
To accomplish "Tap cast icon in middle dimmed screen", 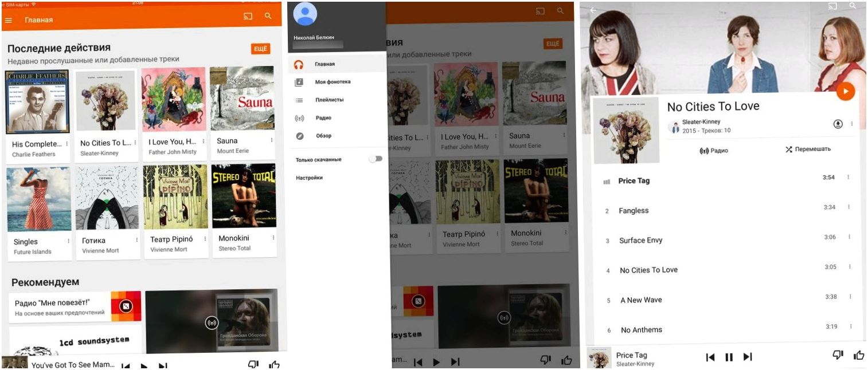I will [540, 11].
